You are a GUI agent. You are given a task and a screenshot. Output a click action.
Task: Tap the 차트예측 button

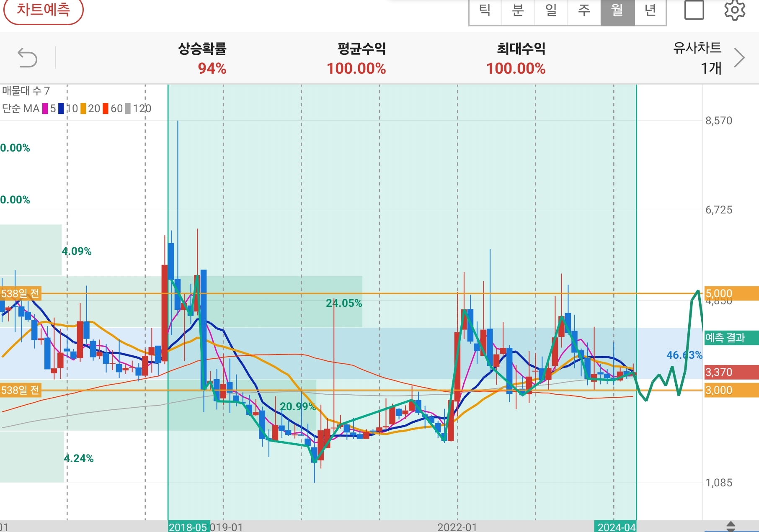tap(43, 9)
